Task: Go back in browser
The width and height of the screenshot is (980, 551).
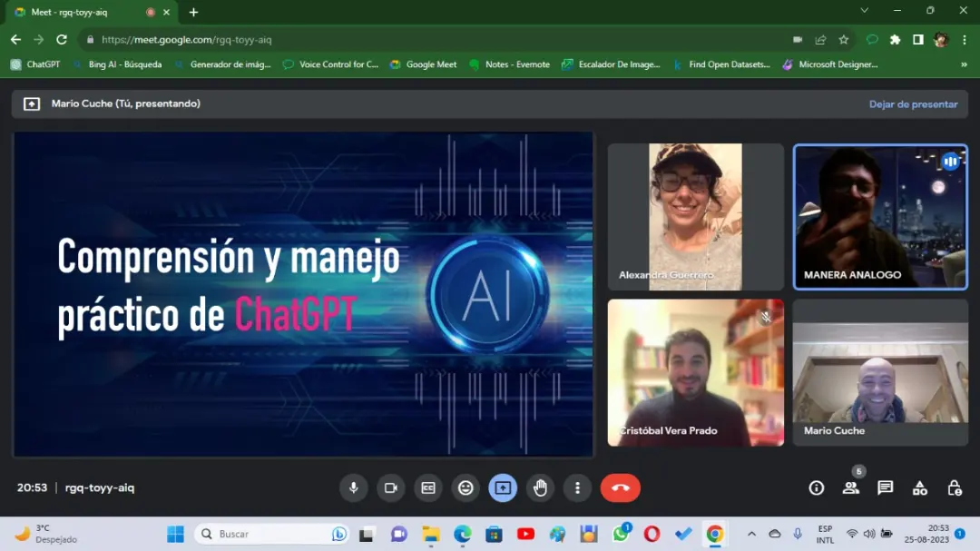Action: tap(15, 39)
